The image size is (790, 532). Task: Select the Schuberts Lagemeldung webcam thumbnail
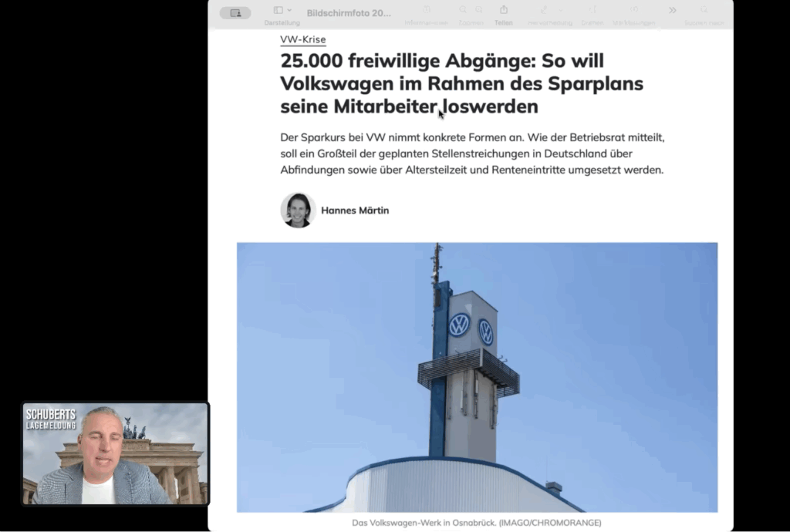point(116,453)
